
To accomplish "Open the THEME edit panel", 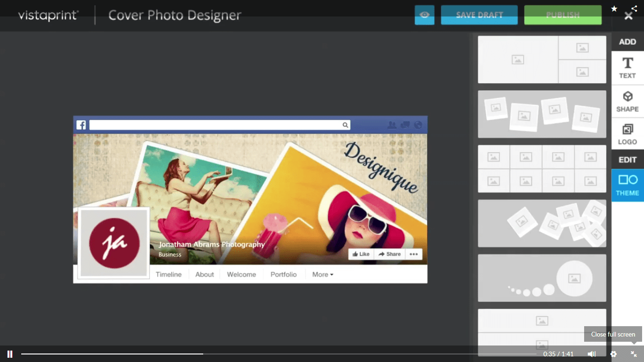I will point(627,185).
